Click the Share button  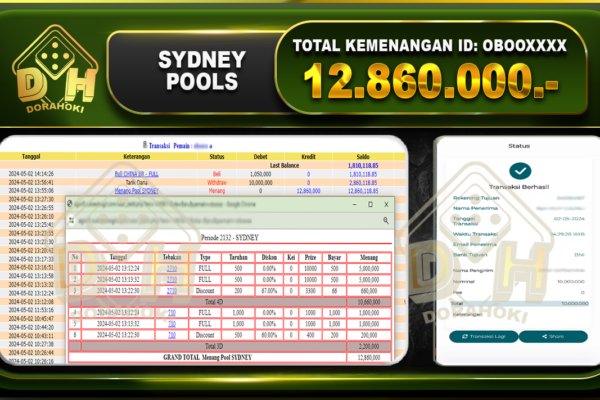click(x=553, y=336)
